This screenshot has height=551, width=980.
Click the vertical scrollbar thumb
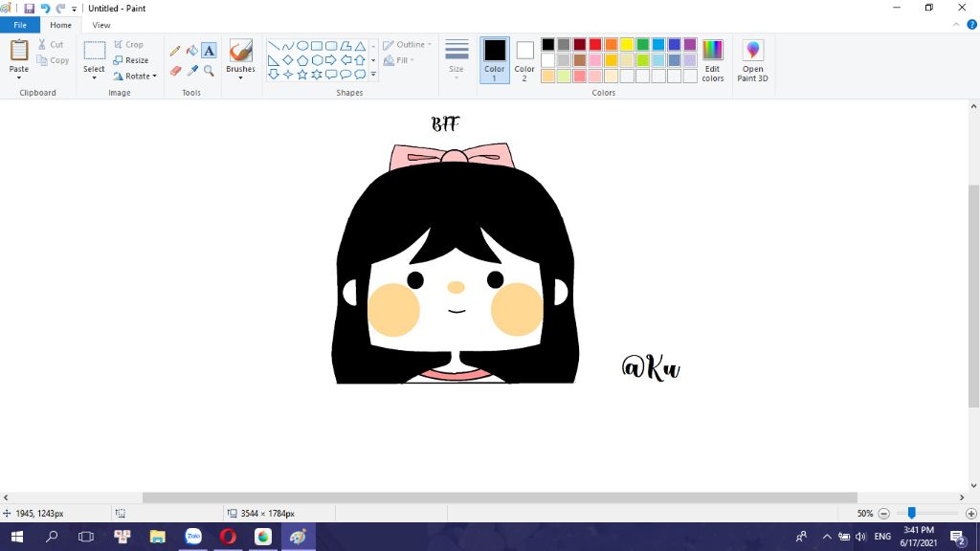pos(973,296)
